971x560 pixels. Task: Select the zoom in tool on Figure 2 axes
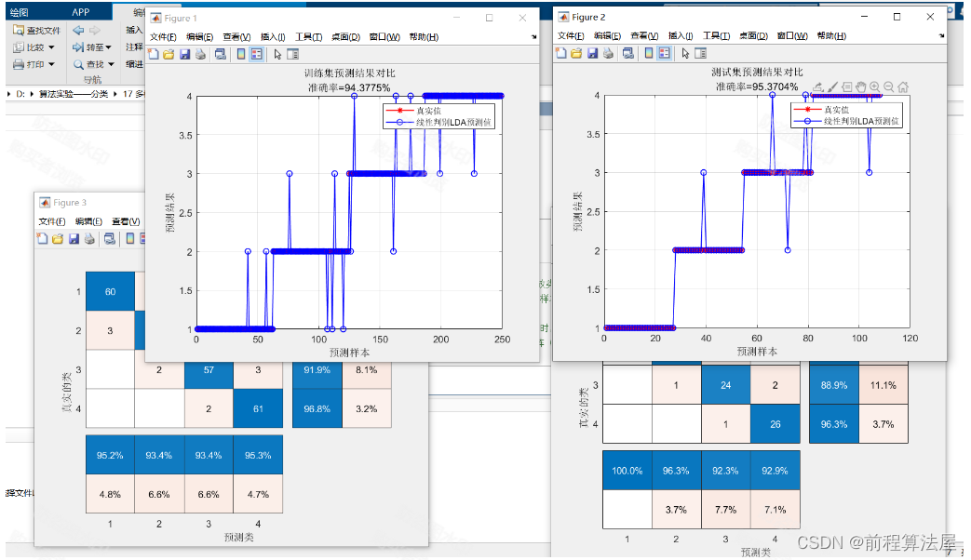pyautogui.click(x=874, y=87)
